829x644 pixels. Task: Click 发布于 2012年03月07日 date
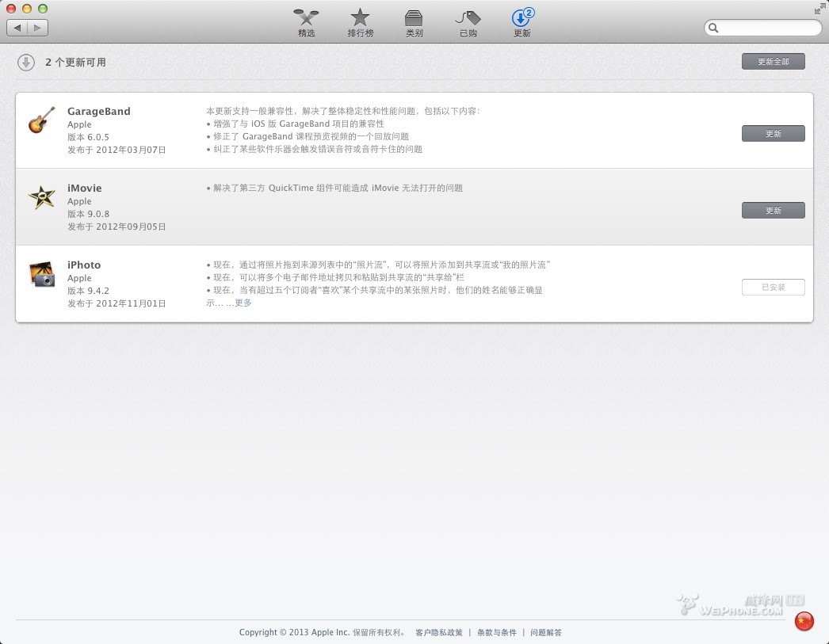click(x=117, y=150)
